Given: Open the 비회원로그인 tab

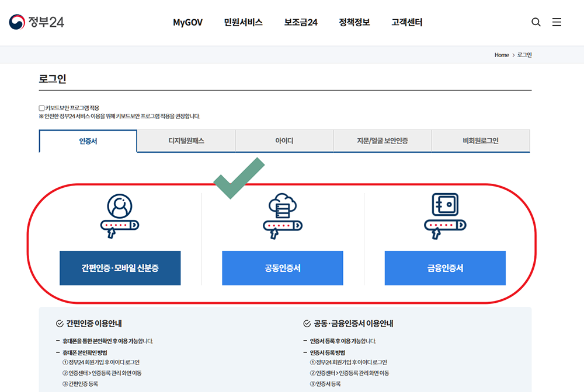Looking at the screenshot, I should tap(480, 141).
